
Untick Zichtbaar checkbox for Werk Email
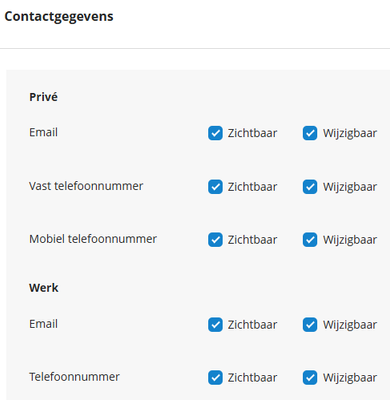215,325
